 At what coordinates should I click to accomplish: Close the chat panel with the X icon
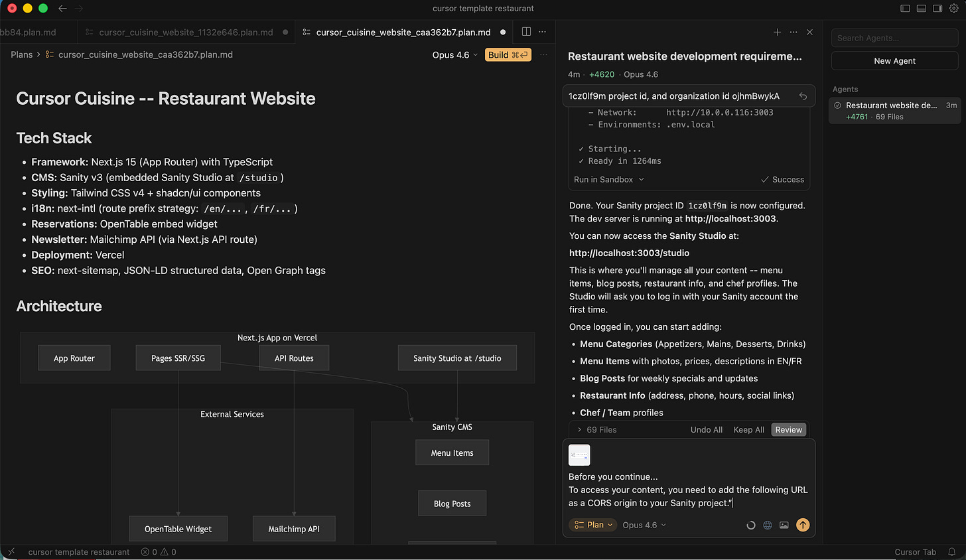click(x=809, y=32)
